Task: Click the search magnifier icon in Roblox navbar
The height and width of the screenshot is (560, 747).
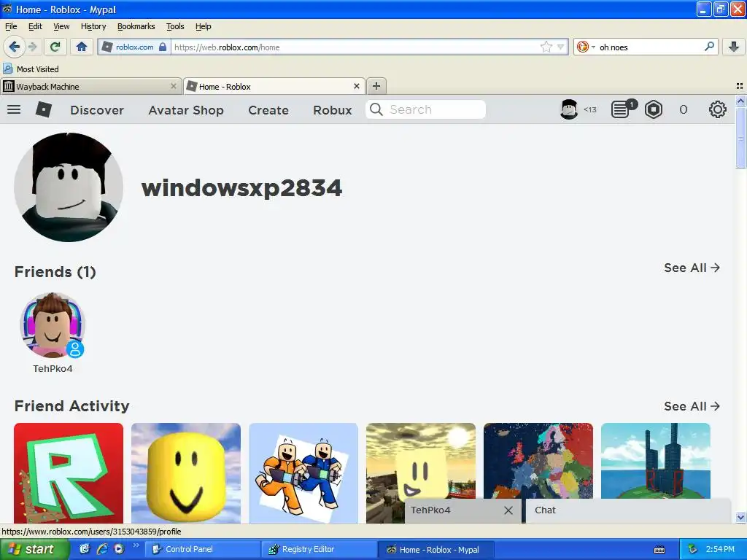Action: pyautogui.click(x=376, y=109)
